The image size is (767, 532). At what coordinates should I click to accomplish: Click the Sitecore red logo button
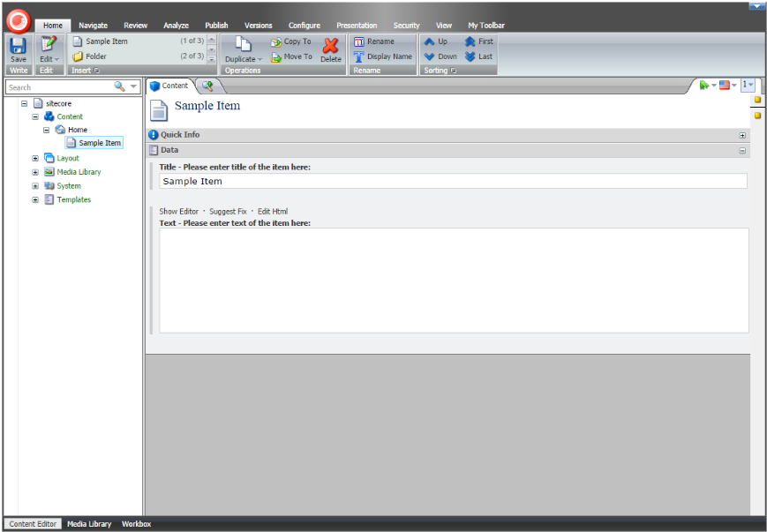[x=19, y=20]
